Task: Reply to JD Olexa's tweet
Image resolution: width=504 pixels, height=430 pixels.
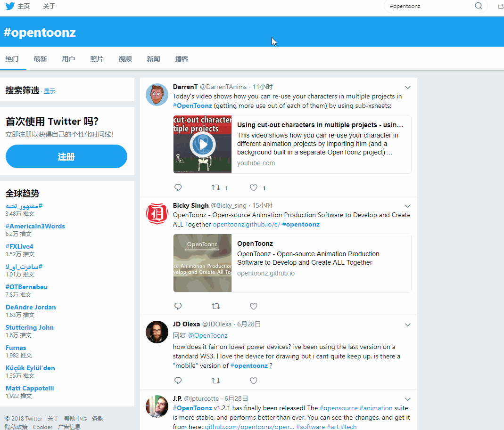Action: point(178,381)
